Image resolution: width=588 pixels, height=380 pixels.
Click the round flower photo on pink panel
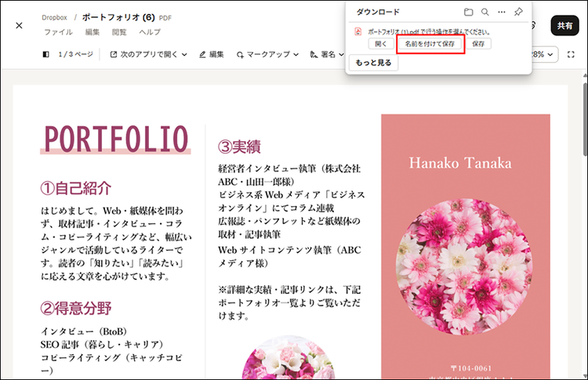click(464, 266)
